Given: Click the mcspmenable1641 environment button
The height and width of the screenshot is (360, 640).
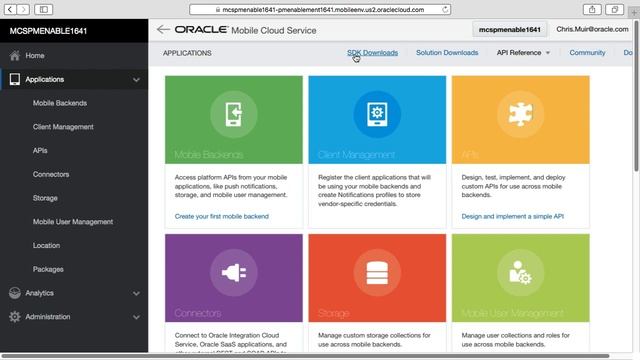Looking at the screenshot, I should point(509,29).
